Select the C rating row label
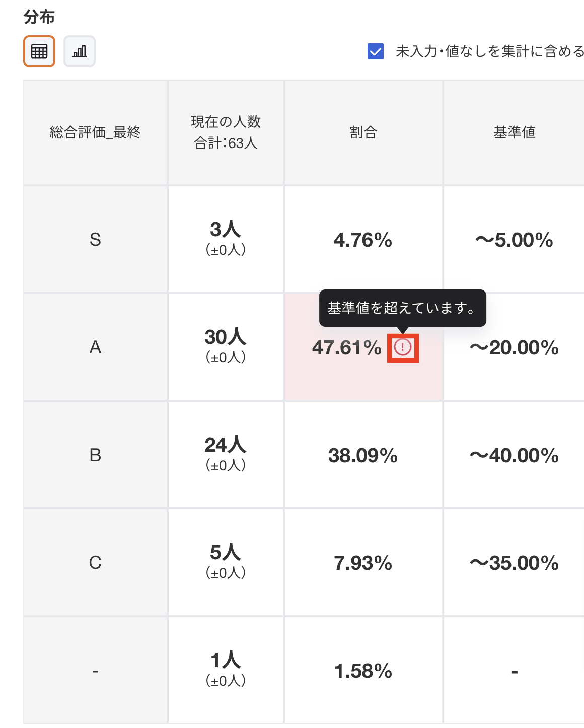The height and width of the screenshot is (728, 584). 95,563
